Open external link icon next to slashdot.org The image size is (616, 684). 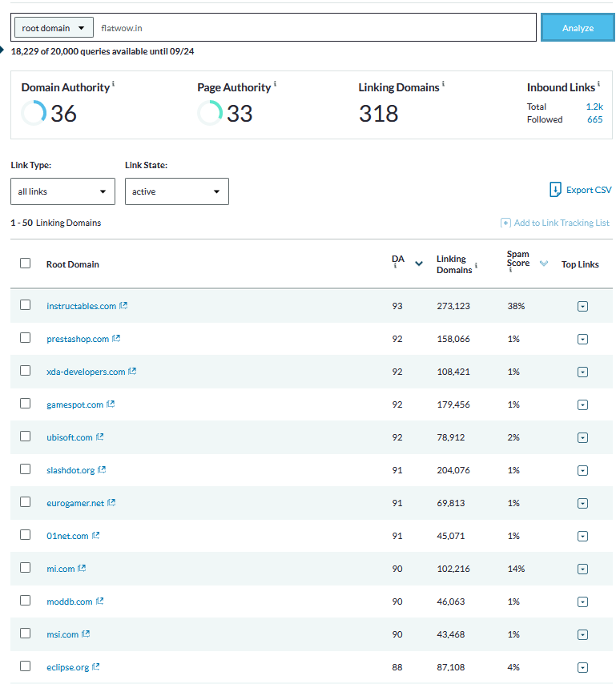(x=102, y=470)
